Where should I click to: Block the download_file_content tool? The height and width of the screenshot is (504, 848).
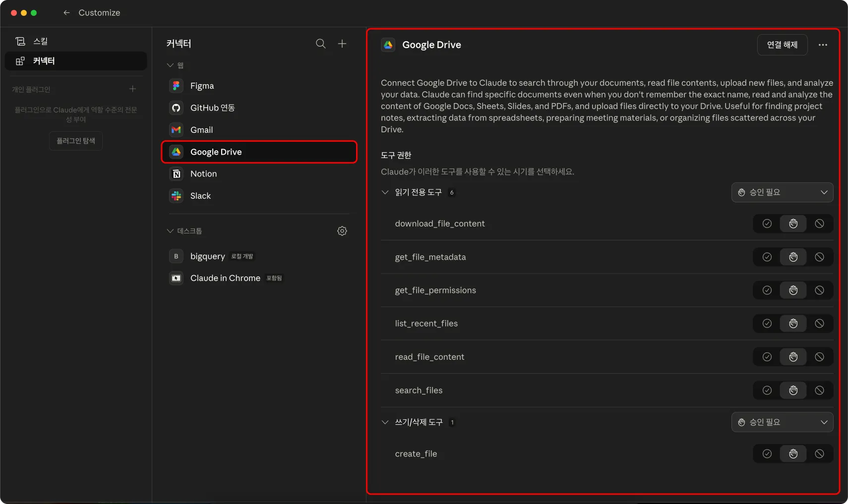(819, 224)
